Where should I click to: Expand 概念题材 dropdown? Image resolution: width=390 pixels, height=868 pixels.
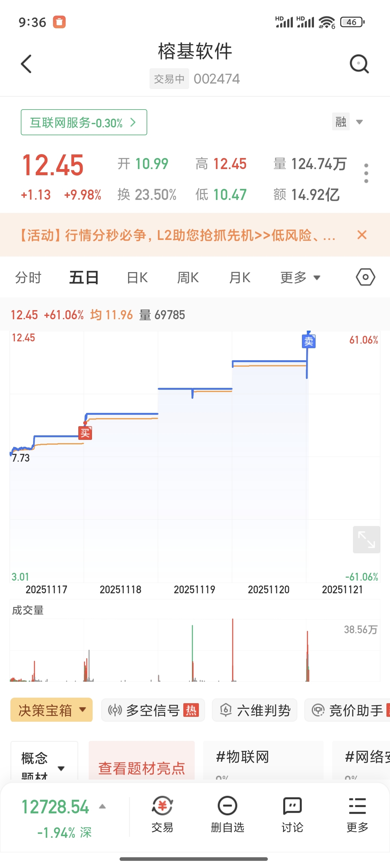click(x=44, y=761)
